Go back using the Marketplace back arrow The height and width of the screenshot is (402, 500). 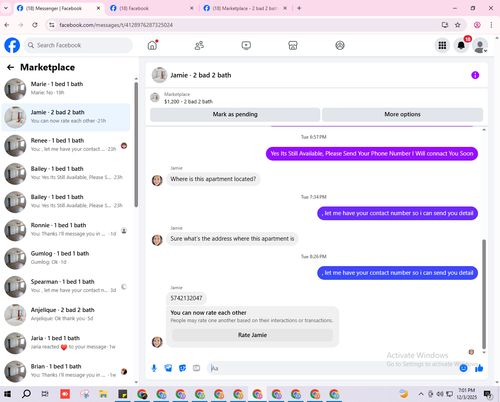click(10, 67)
